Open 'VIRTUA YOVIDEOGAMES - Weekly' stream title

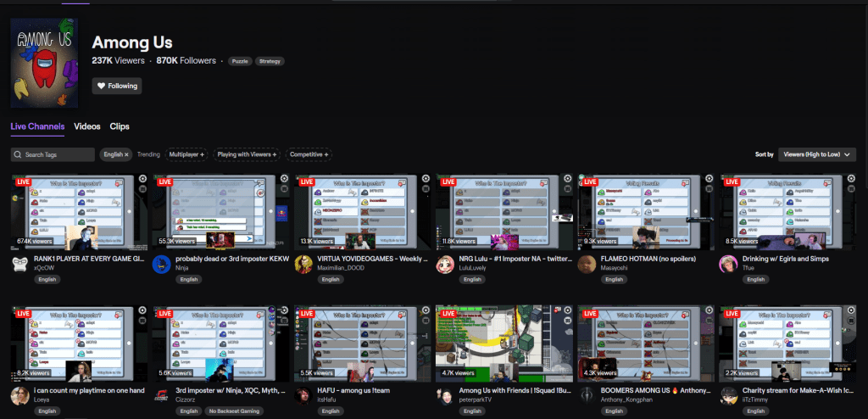tap(373, 259)
